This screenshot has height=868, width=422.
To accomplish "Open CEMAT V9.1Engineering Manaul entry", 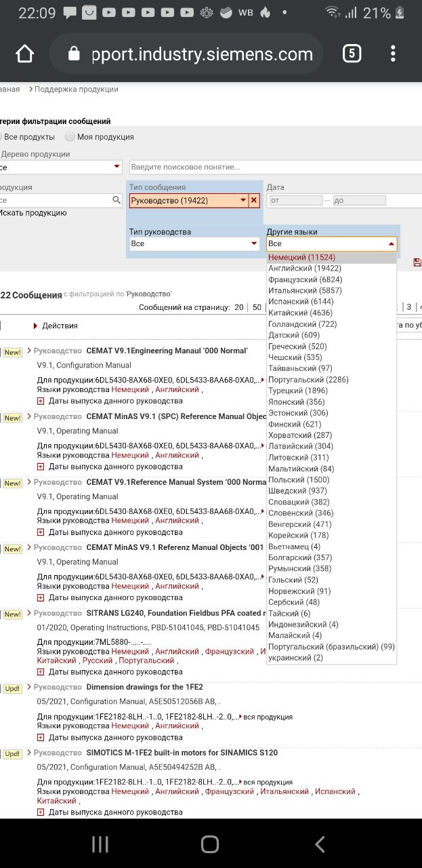I will (x=167, y=351).
